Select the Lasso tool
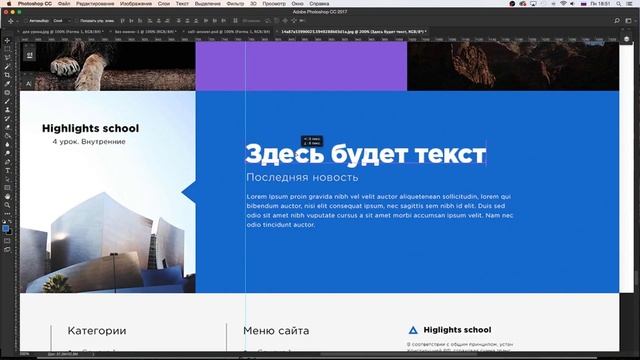640x360 pixels. 7,58
